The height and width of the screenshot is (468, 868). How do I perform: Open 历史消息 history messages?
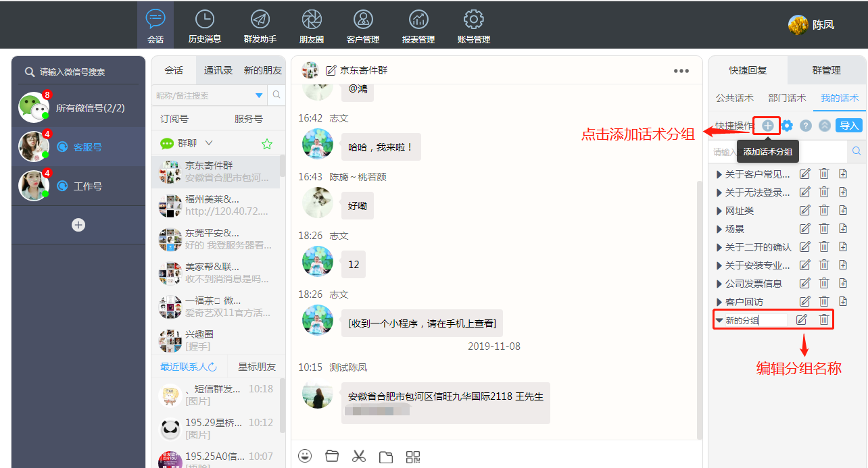point(204,25)
